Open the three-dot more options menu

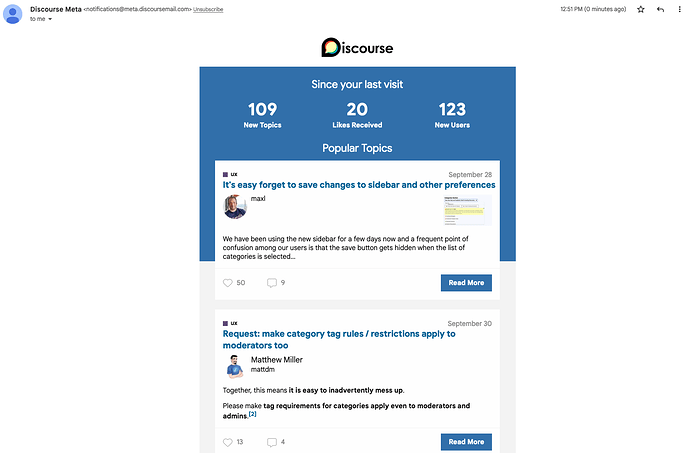[679, 9]
